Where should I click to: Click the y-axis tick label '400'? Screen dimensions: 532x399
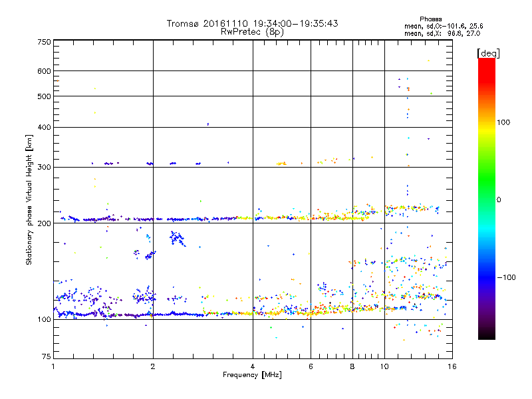(45, 128)
